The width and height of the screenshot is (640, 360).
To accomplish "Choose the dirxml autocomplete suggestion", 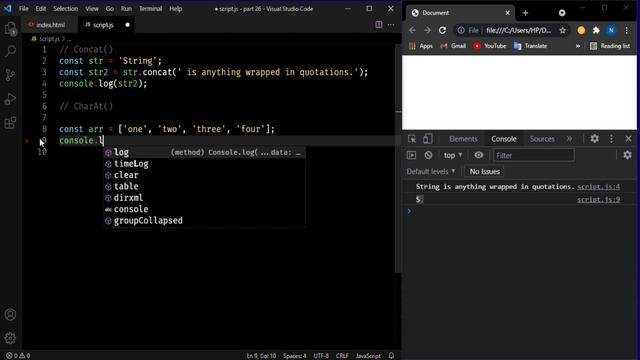I will tap(204, 198).
